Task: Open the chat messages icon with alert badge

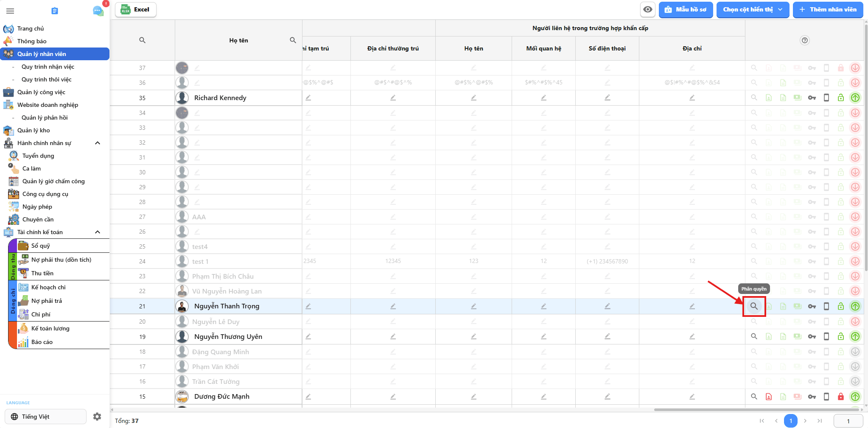Action: (98, 11)
